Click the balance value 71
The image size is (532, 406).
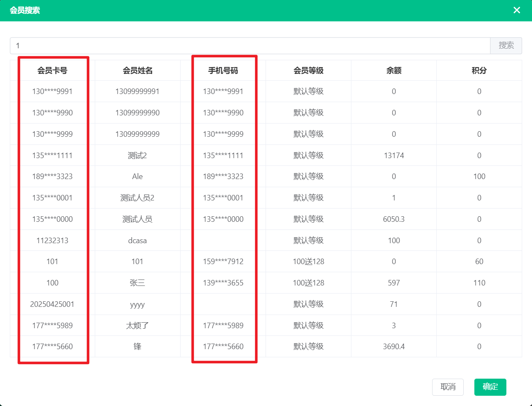394,304
